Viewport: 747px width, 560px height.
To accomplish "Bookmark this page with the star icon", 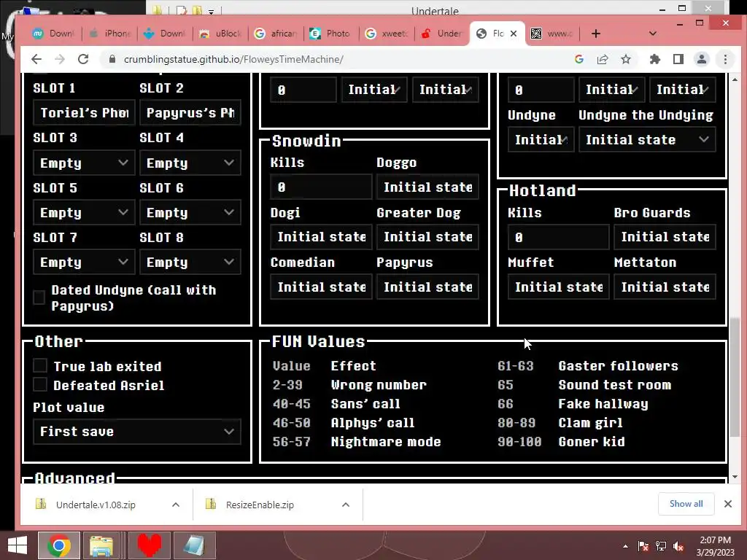I will point(626,59).
